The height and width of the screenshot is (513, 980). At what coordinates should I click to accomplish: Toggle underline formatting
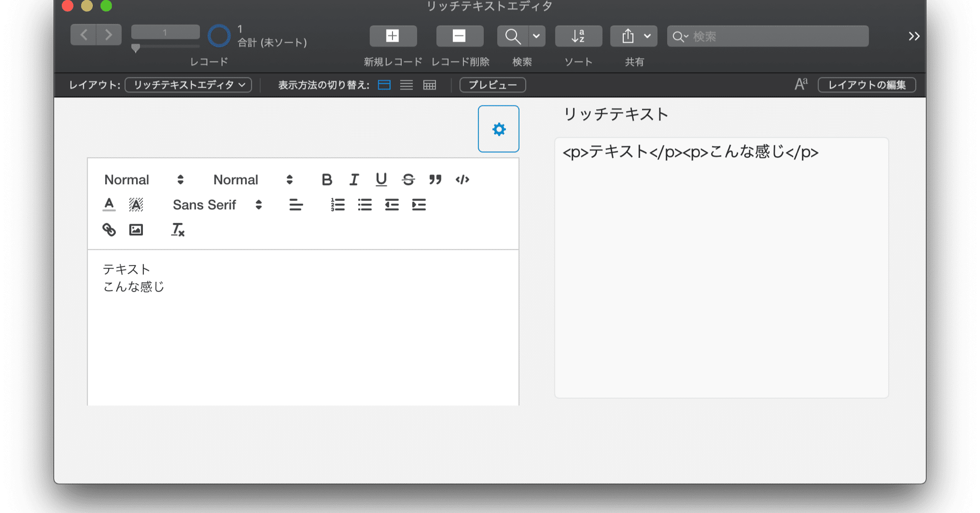tap(381, 180)
